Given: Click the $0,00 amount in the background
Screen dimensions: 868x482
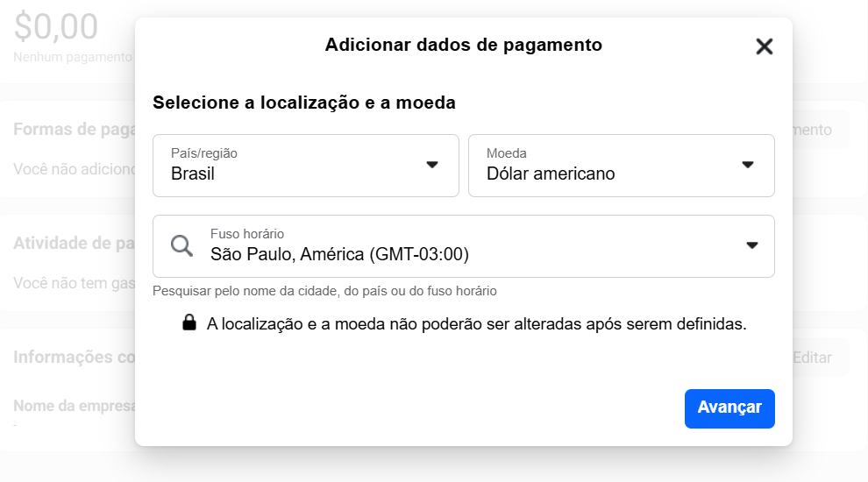Looking at the screenshot, I should [x=56, y=27].
